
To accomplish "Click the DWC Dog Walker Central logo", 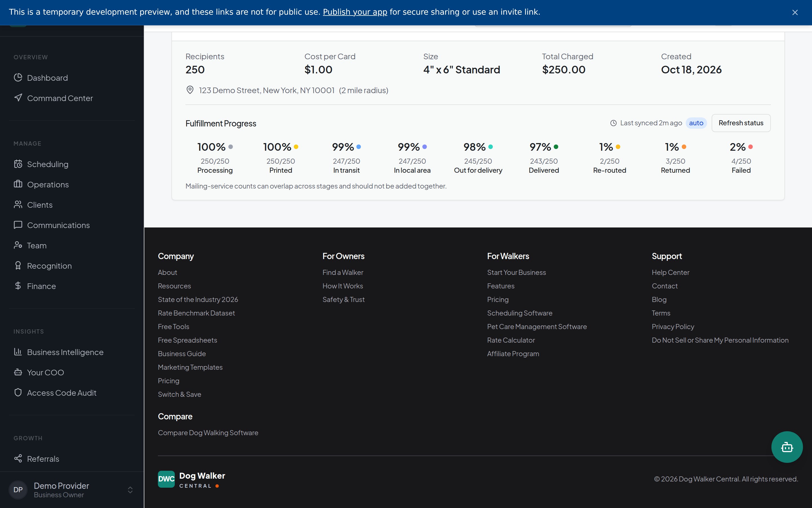I will pyautogui.click(x=192, y=479).
